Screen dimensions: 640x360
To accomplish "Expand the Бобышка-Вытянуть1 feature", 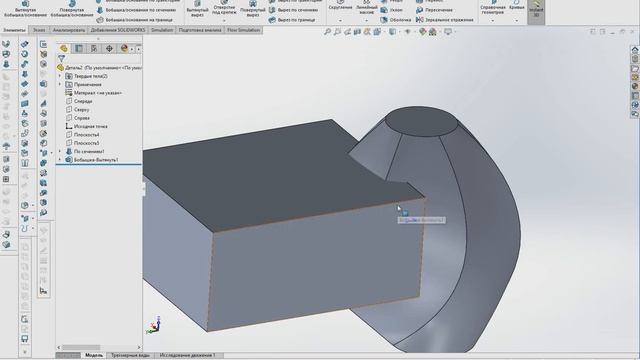I will (60, 160).
